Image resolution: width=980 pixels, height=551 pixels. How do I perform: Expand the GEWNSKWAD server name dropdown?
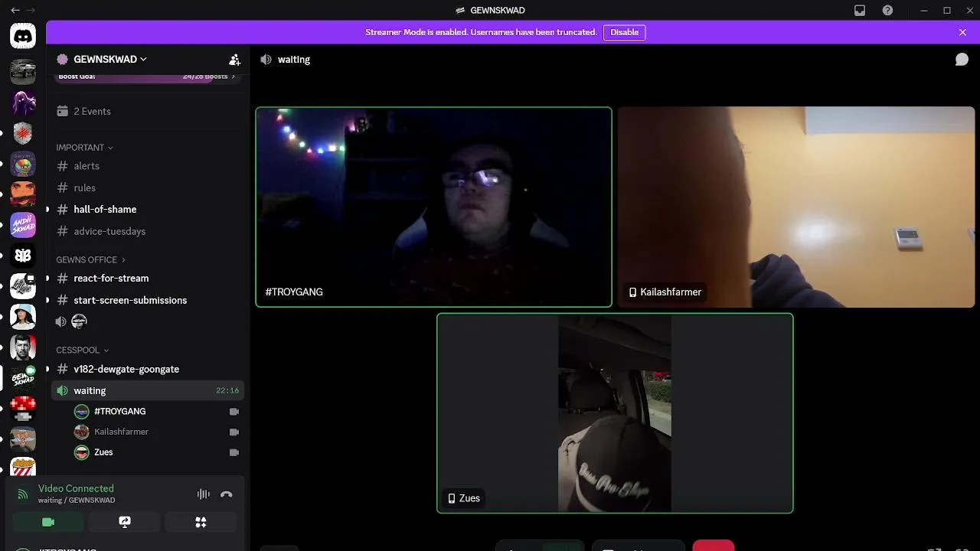[143, 59]
